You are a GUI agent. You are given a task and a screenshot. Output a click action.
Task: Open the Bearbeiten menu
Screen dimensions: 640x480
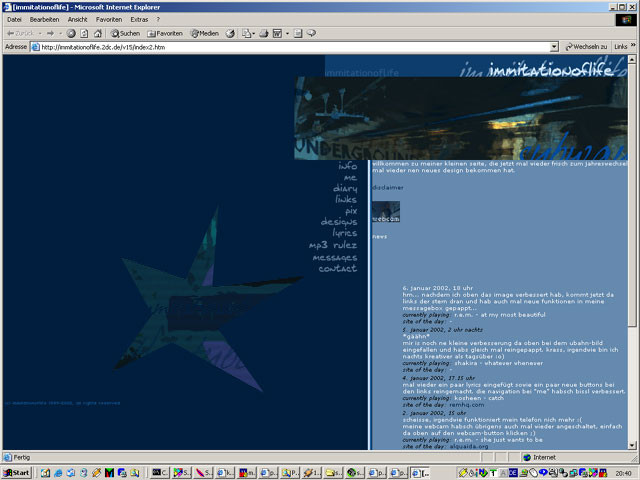(x=44, y=20)
